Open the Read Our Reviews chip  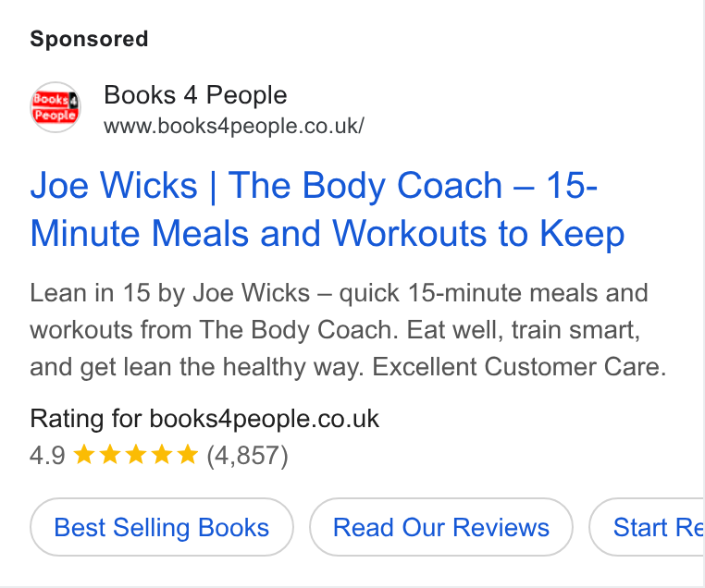pos(441,527)
